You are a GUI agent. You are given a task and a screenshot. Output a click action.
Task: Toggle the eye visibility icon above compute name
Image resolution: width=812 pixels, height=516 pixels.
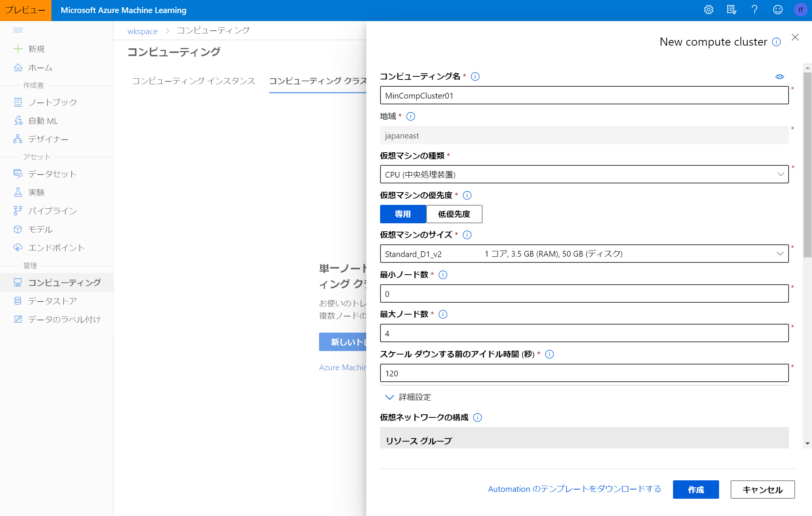[779, 76]
